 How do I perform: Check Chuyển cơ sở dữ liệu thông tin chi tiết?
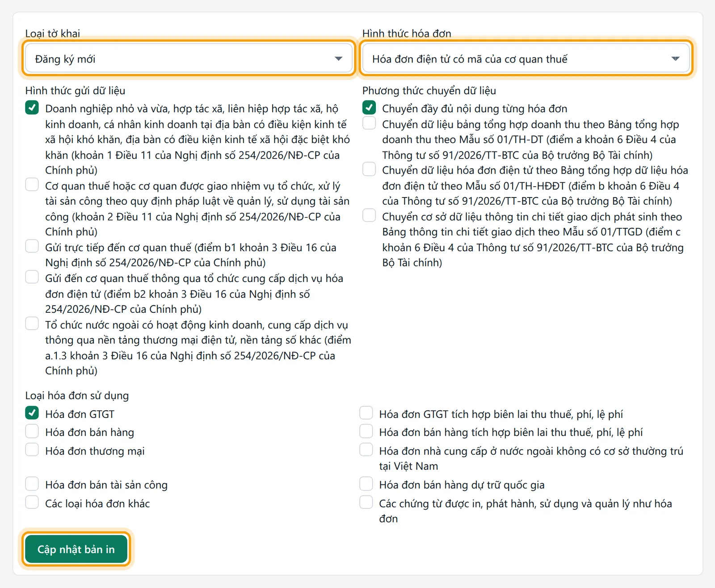click(369, 215)
